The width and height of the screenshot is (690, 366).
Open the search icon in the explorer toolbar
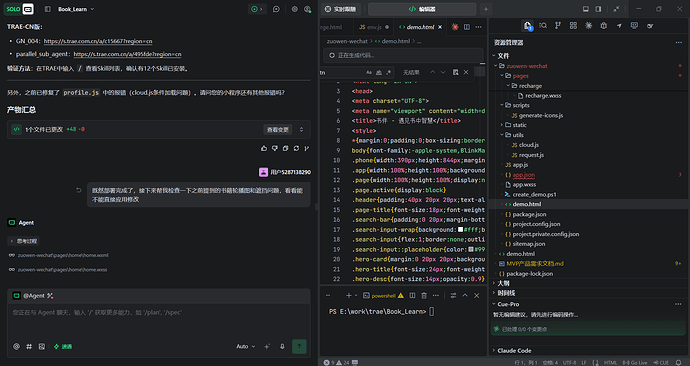[x=543, y=26]
